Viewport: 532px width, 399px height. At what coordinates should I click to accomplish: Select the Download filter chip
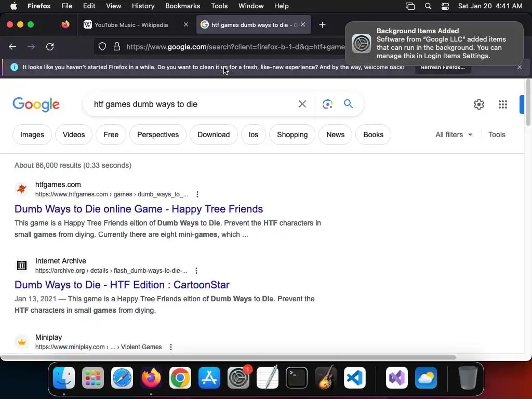(x=214, y=135)
